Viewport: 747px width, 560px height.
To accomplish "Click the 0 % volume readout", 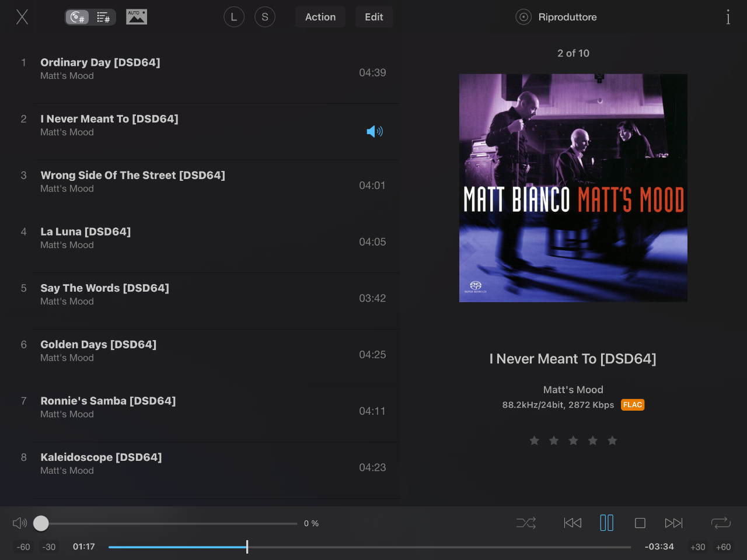I will click(x=311, y=523).
